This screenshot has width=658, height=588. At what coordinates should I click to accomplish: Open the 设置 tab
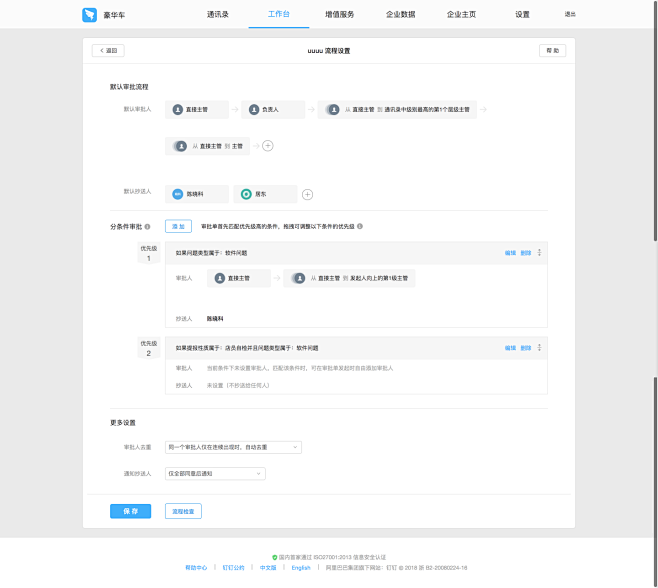coord(522,14)
